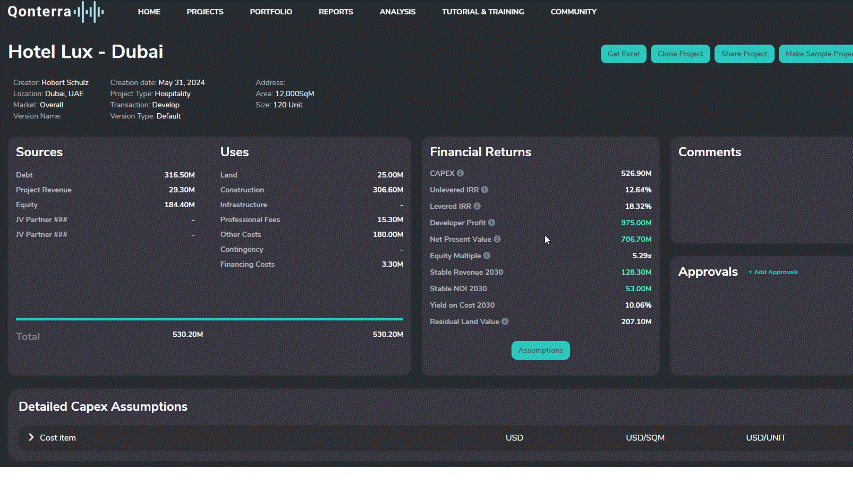Click the USD/UNIT column header
This screenshot has width=853, height=480.
pyautogui.click(x=765, y=438)
